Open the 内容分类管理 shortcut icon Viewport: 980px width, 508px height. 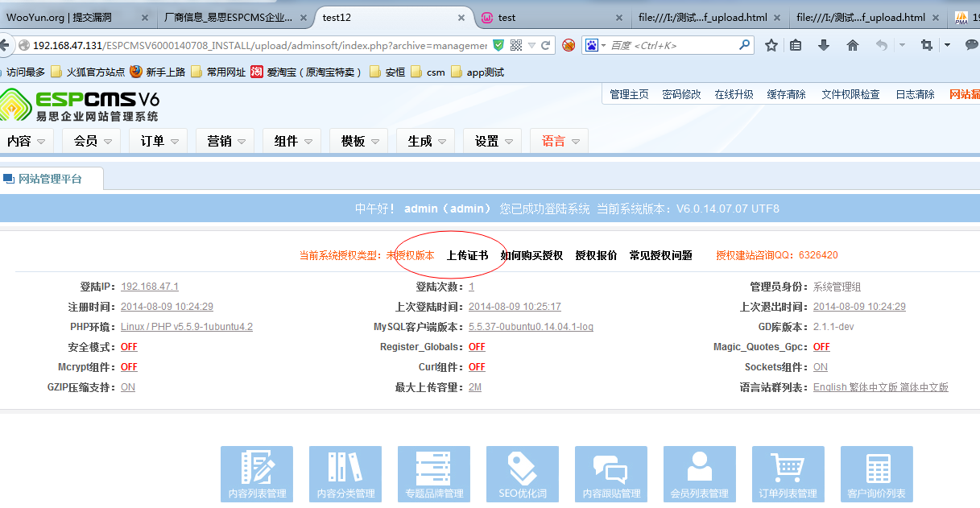[345, 474]
